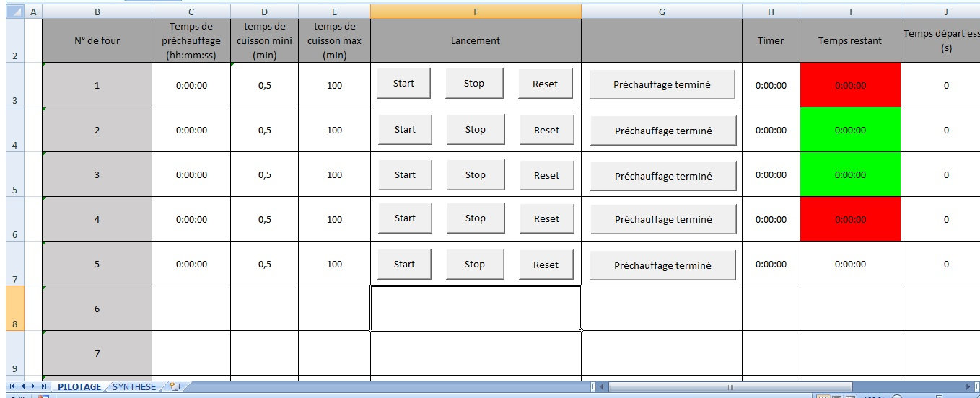Select 'temps de cuisson mini (min)' header
Viewport: 980px width, 398px height.
pyautogui.click(x=264, y=41)
